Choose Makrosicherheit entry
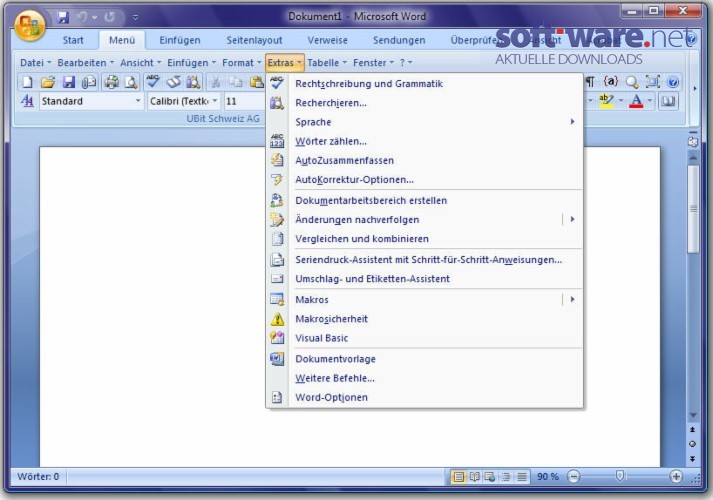The image size is (713, 500). pyautogui.click(x=424, y=319)
